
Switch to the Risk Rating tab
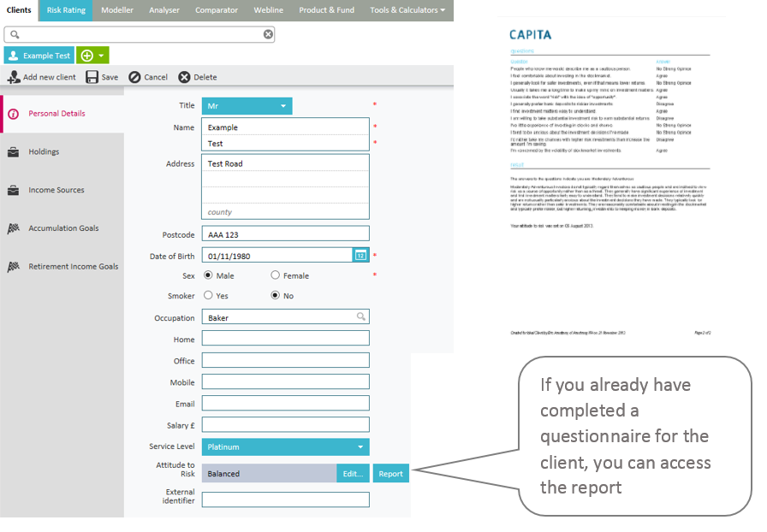66,10
